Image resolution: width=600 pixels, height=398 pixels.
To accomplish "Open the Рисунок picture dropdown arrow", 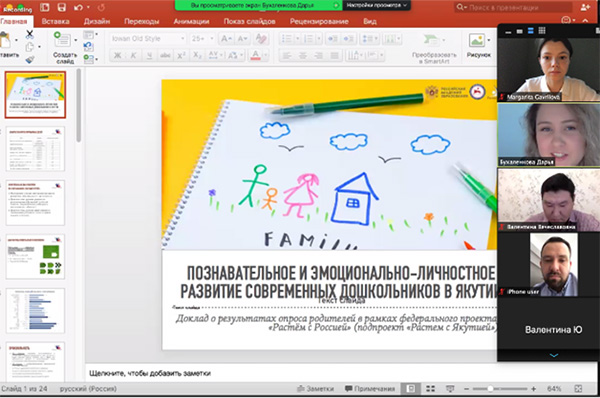I will tap(489, 40).
